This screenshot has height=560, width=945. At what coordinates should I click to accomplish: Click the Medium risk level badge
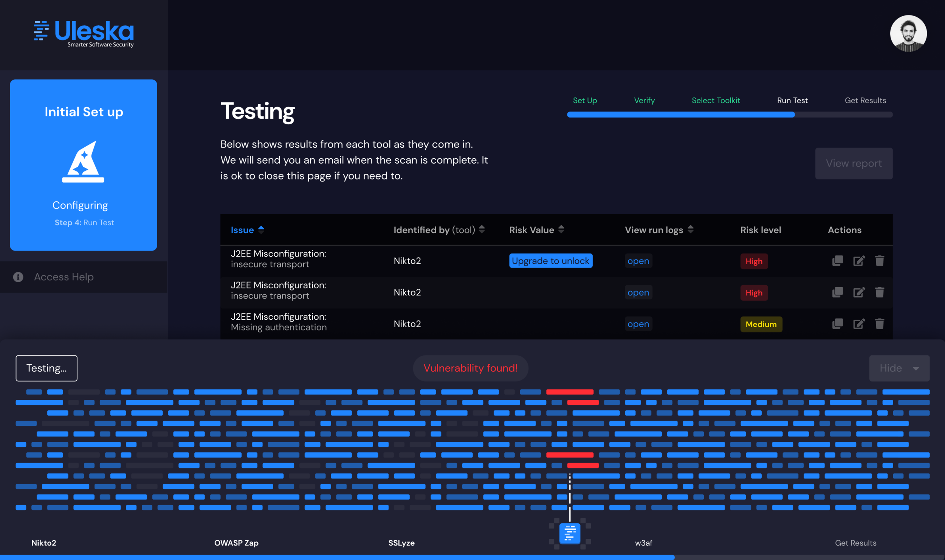[761, 324]
